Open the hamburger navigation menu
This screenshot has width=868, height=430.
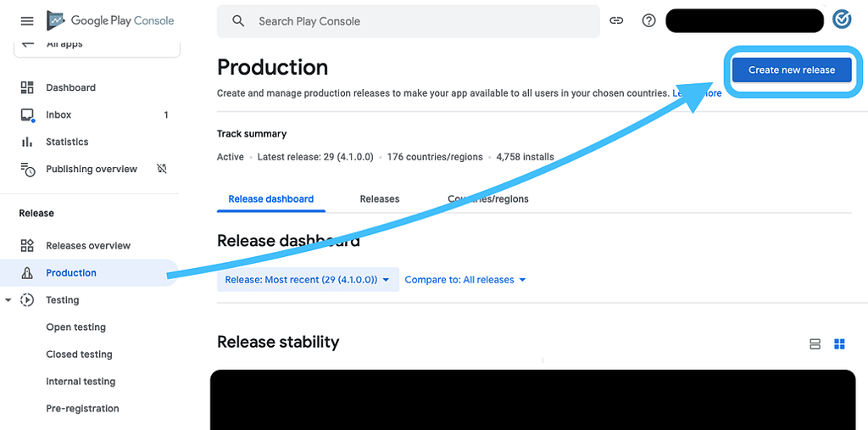[x=27, y=20]
